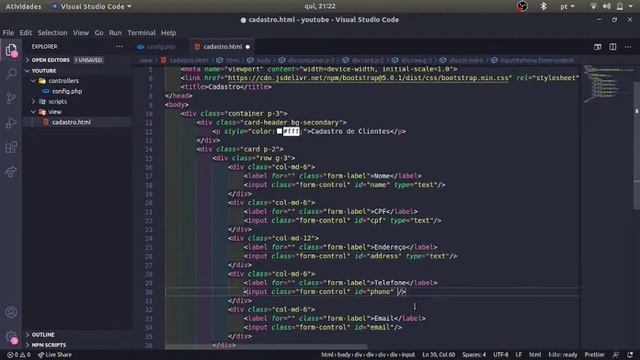Open the Selection menu

[52, 33]
